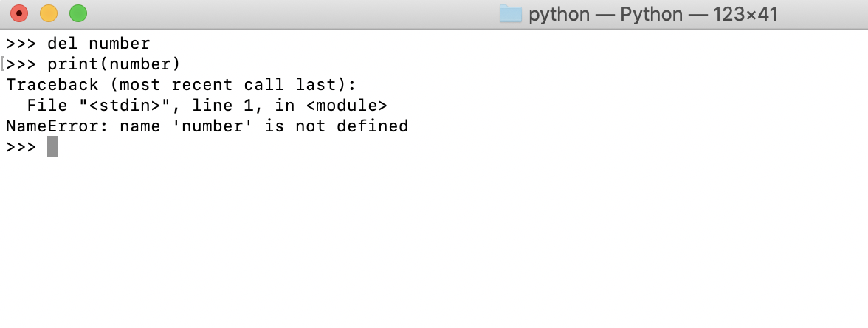868x328 pixels.
Task: Click the bracket mark beside the print(number) line
Action: [3, 64]
